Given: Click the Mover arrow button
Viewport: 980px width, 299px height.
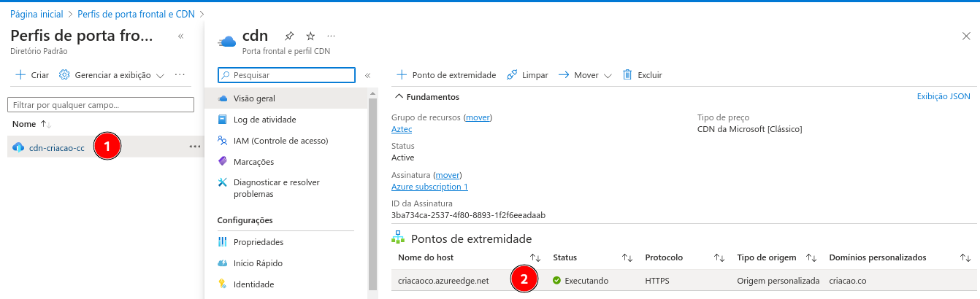Looking at the screenshot, I should (x=578, y=75).
